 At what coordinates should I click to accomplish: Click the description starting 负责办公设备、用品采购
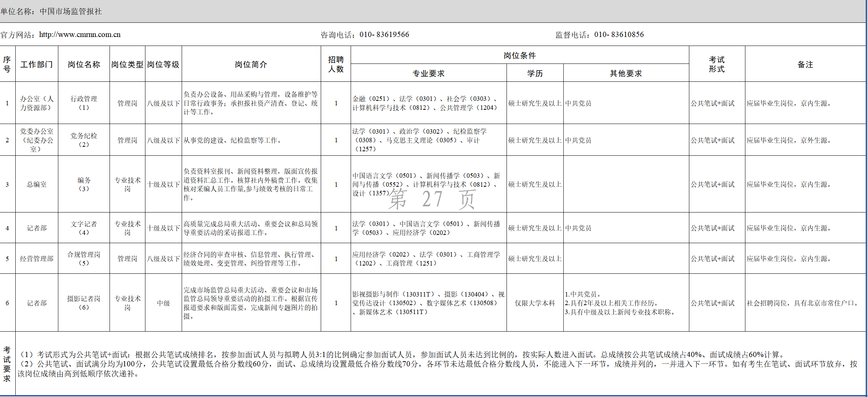click(x=251, y=103)
